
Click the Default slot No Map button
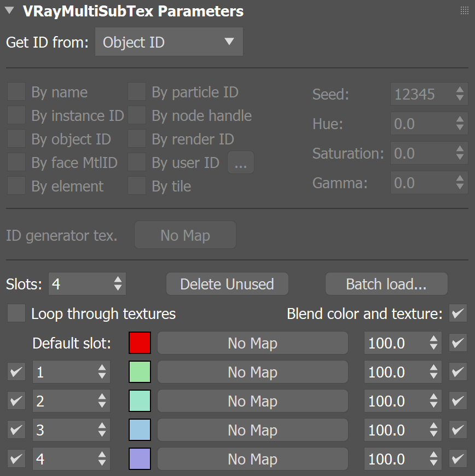click(x=252, y=343)
